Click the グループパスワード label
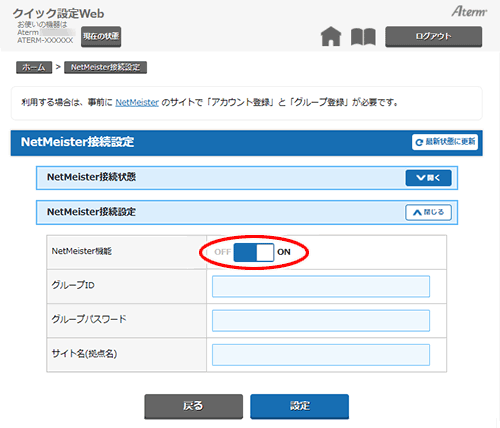 (x=89, y=319)
